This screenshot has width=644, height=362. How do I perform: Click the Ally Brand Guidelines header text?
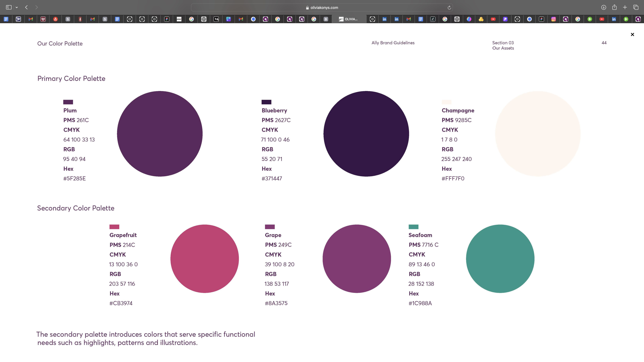pyautogui.click(x=393, y=43)
